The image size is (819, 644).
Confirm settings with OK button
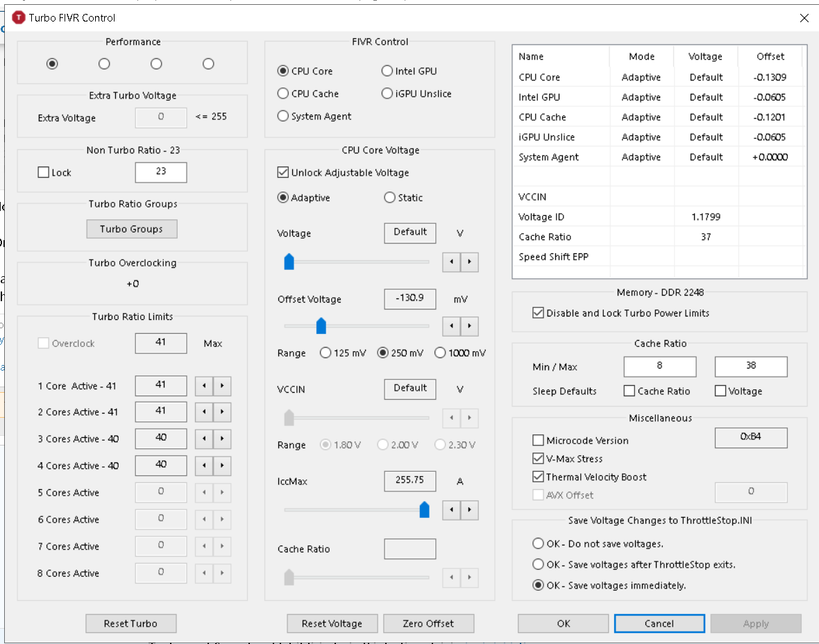pyautogui.click(x=563, y=624)
